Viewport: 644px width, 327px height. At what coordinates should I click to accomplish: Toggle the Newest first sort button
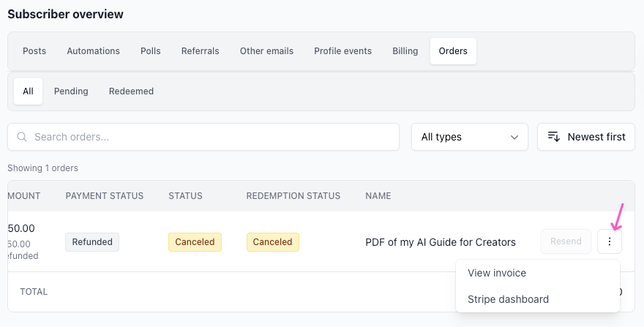[x=586, y=137]
